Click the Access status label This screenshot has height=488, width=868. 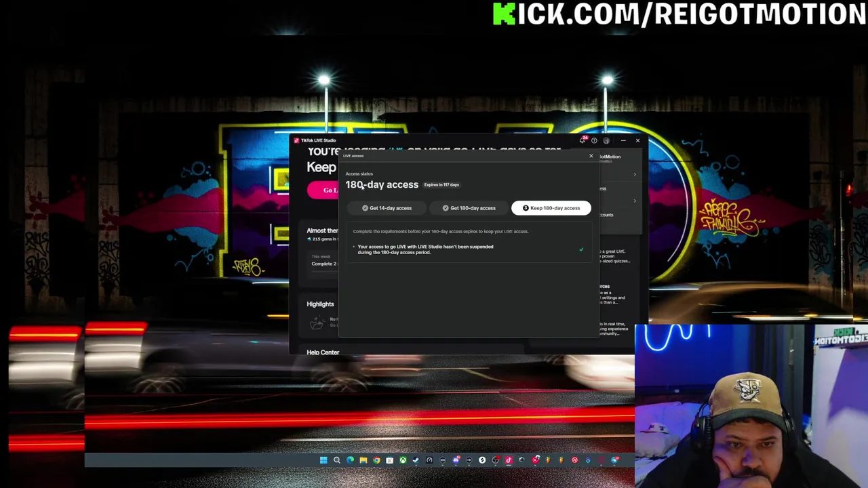tap(359, 174)
